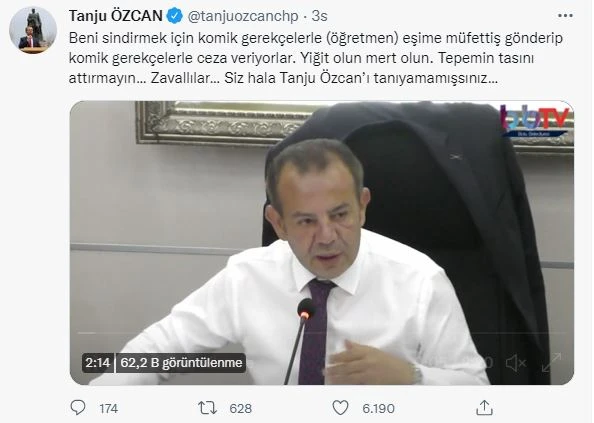Click the 3s tweet timestamp

(319, 16)
